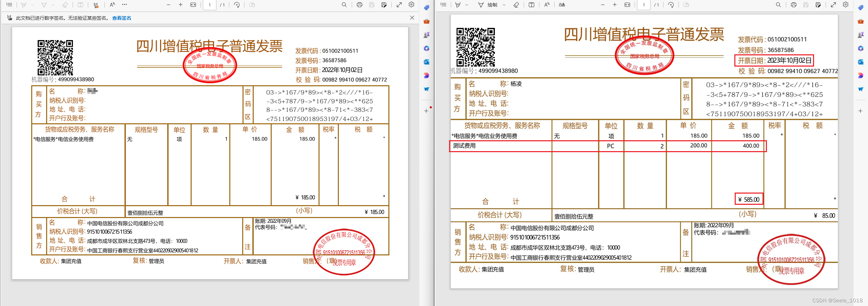Open Games chess icon in left sidebar
The height and width of the screenshot is (306, 868).
pyautogui.click(x=426, y=35)
